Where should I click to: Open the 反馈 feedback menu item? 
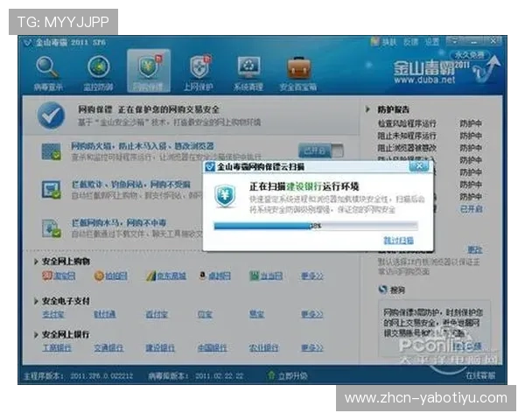[410, 42]
